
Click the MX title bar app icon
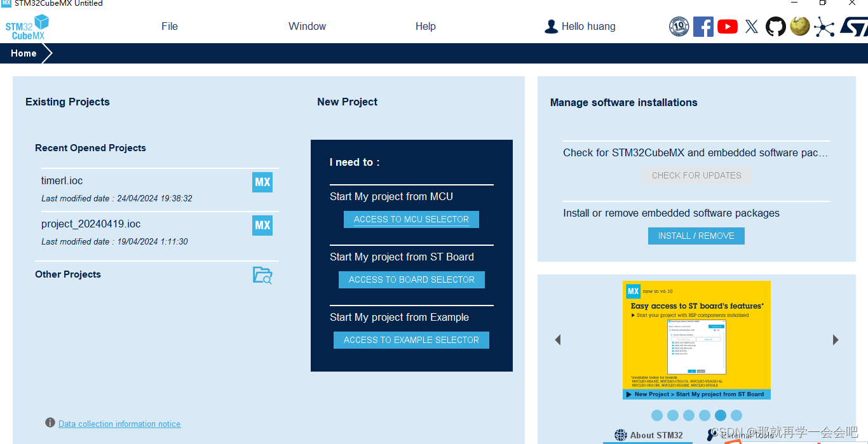pos(6,3)
